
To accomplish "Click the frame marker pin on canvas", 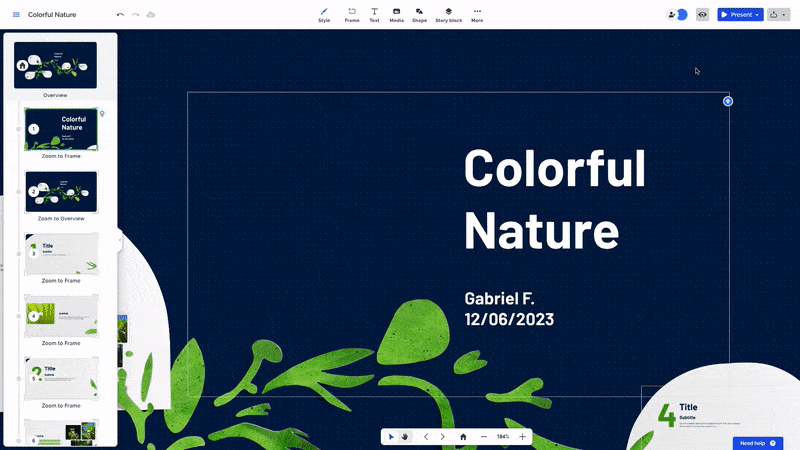I will click(x=728, y=101).
